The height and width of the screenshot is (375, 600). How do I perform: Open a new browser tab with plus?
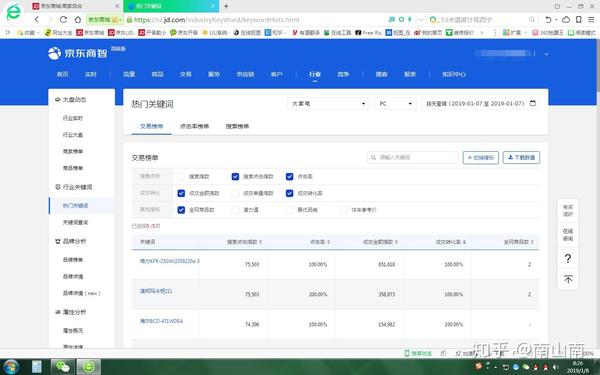[x=226, y=6]
